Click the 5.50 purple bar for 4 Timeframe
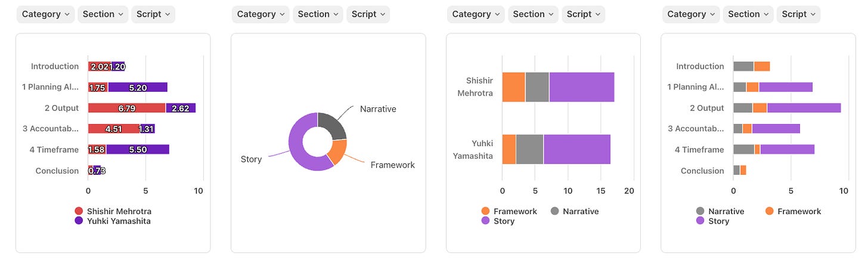868x269 pixels. [138, 150]
